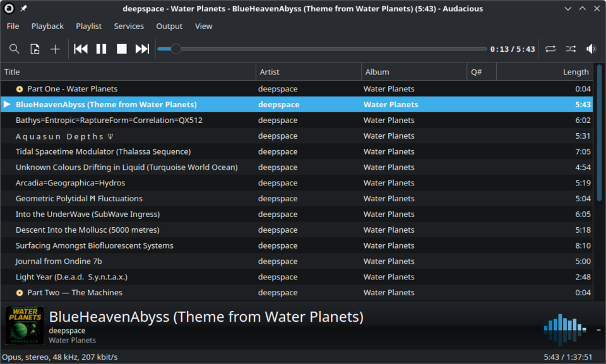Image resolution: width=606 pixels, height=364 pixels.
Task: Click the search library magnifier icon
Action: (x=14, y=49)
